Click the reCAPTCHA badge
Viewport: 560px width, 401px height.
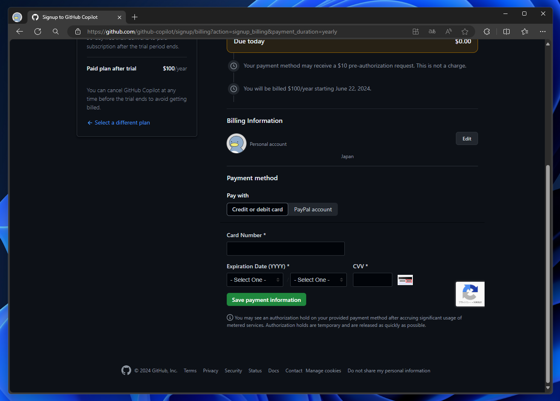tap(470, 294)
